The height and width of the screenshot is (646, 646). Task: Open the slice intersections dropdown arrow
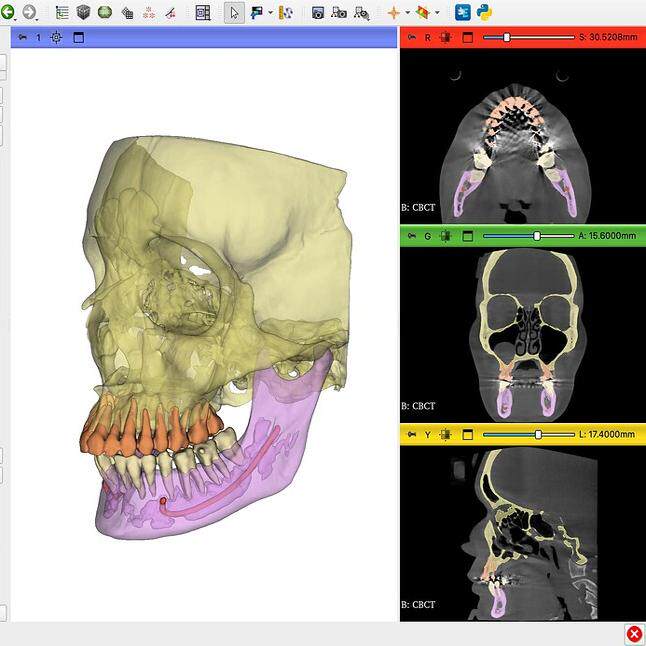(437, 13)
